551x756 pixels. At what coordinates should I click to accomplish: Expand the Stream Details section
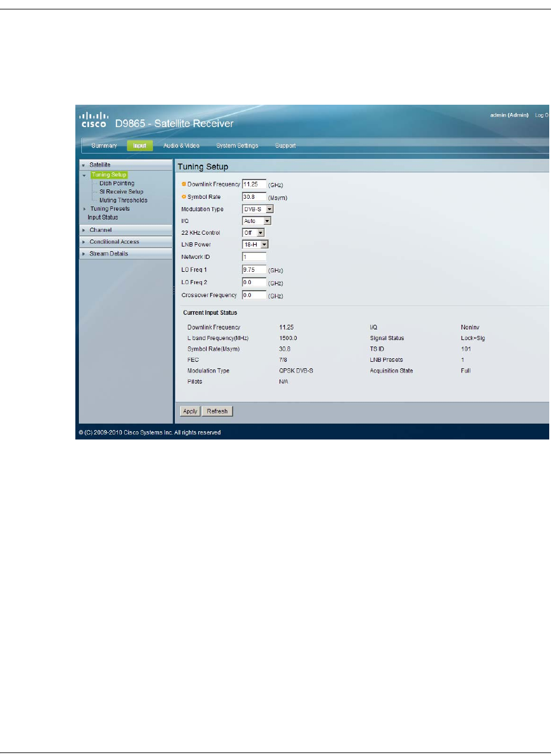(x=125, y=254)
